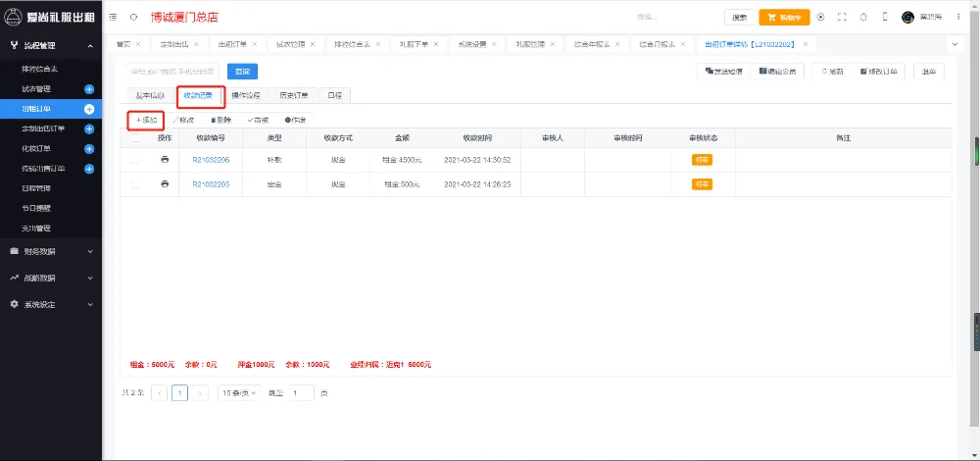The height and width of the screenshot is (461, 980).
Task: Click the print icon for receipt R21032205
Action: pos(165,183)
